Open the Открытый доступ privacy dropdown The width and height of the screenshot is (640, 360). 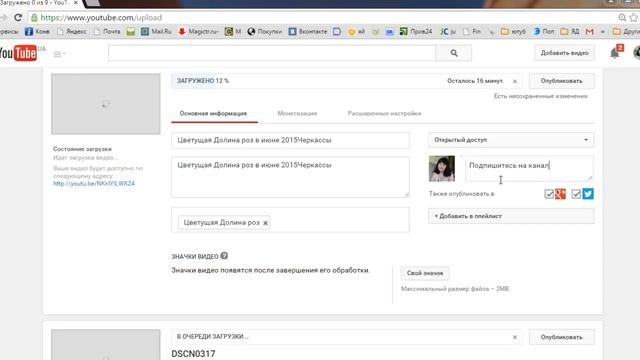tap(511, 140)
